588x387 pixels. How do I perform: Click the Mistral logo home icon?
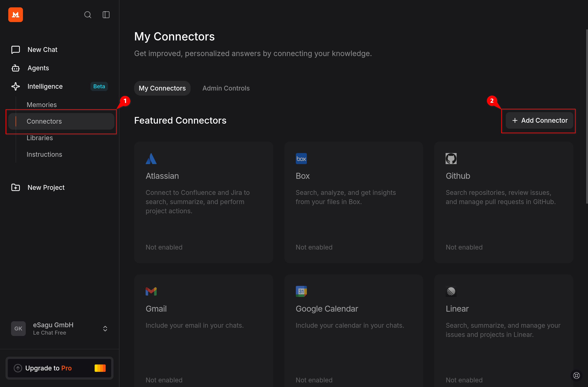16,15
